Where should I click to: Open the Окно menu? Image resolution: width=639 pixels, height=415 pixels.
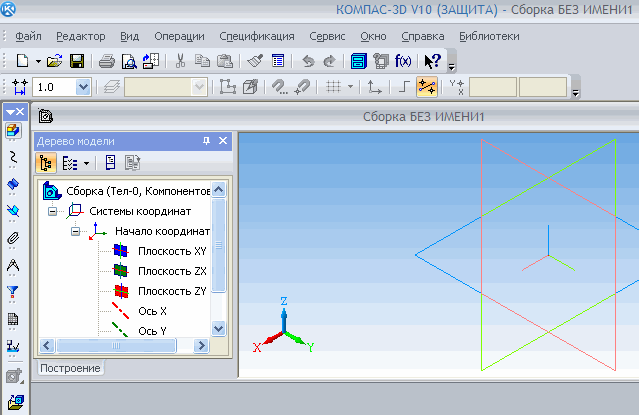point(373,36)
